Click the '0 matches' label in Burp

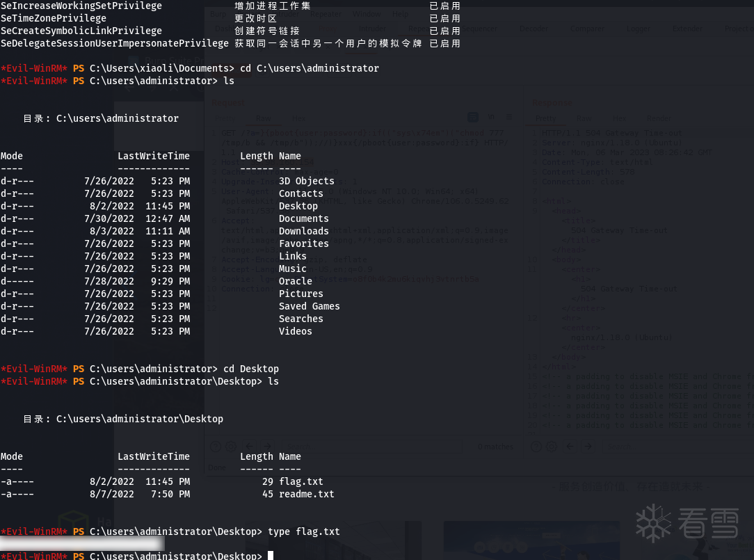(x=495, y=447)
